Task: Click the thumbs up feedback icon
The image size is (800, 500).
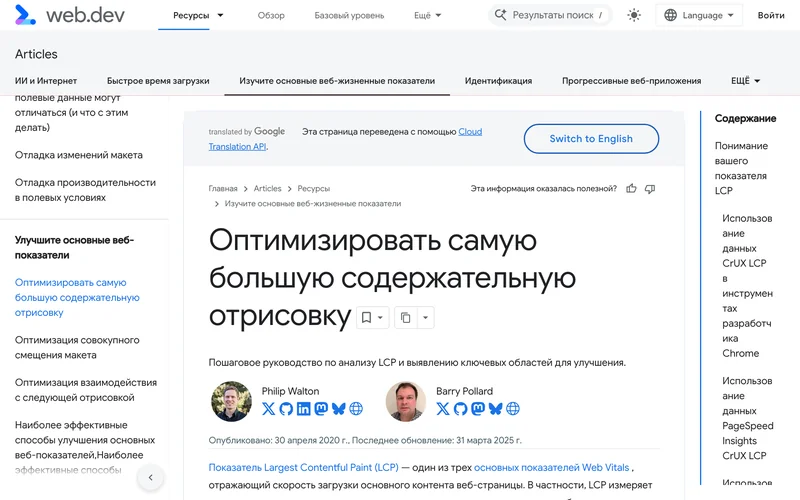Action: point(631,189)
